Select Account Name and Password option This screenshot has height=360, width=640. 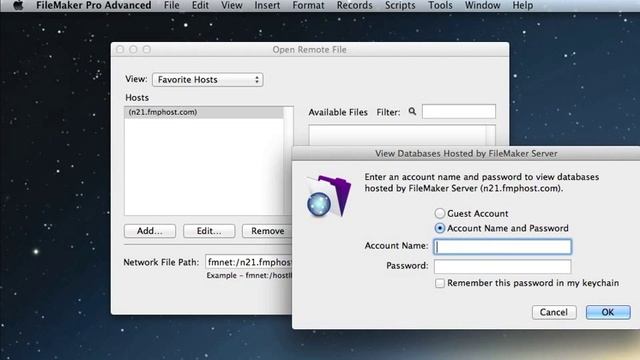440,228
